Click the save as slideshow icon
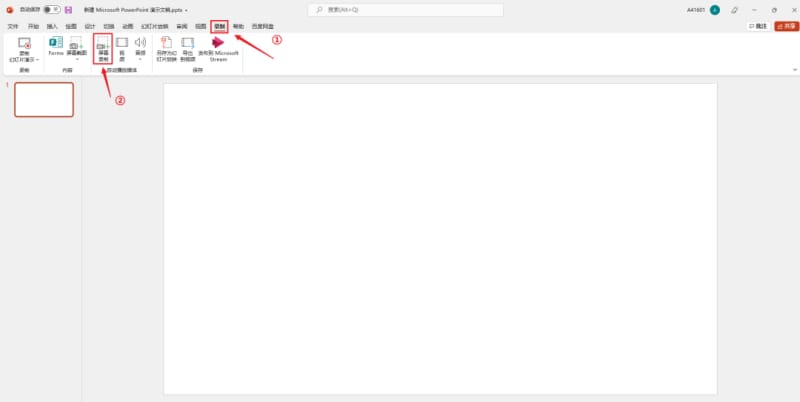This screenshot has width=800, height=402. coord(166,42)
